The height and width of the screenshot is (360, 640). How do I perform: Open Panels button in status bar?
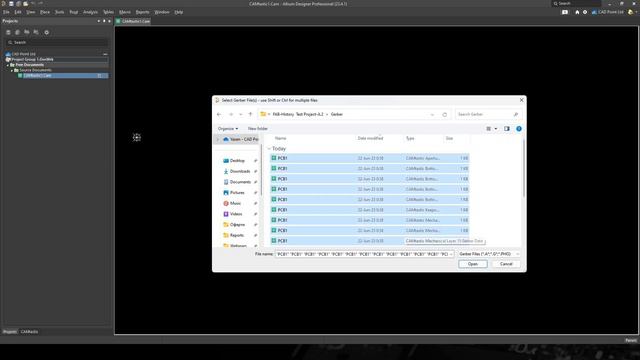pyautogui.click(x=631, y=340)
